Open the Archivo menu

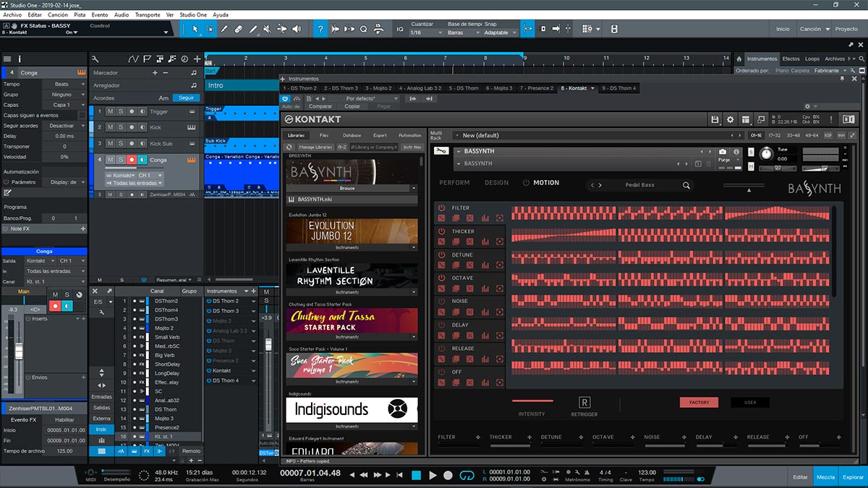(12, 14)
